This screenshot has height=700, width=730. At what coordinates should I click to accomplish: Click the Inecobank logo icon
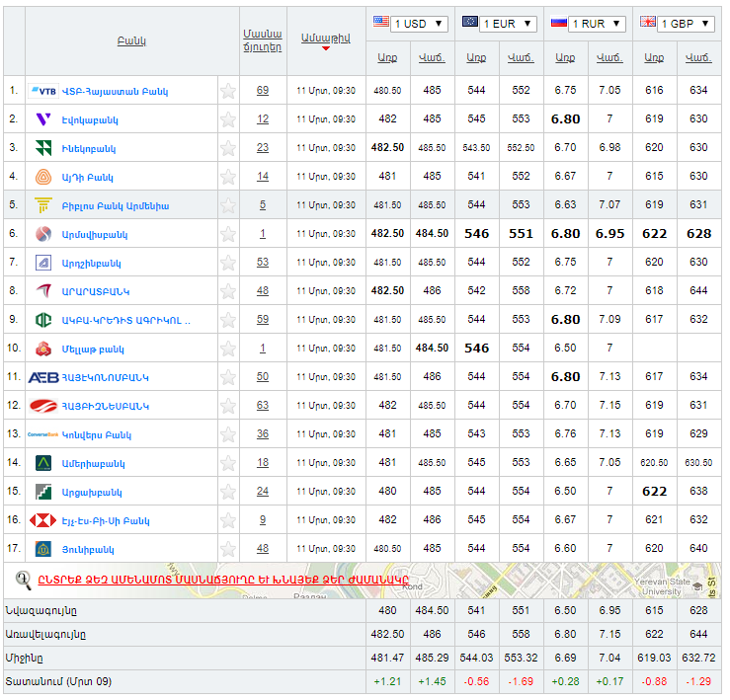(43, 148)
